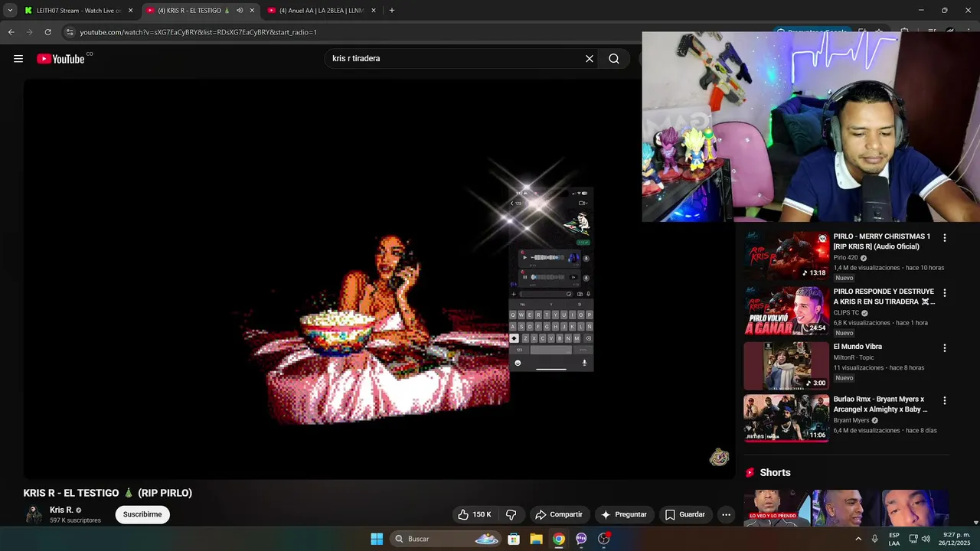Open the Bryant Myers channel link
Screen dimensions: 980x551
[851, 420]
